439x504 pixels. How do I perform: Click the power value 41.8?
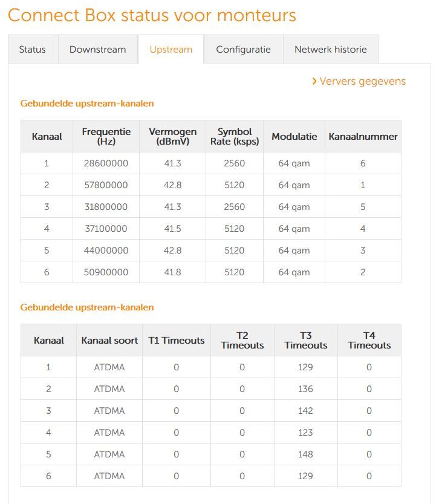[x=172, y=272]
